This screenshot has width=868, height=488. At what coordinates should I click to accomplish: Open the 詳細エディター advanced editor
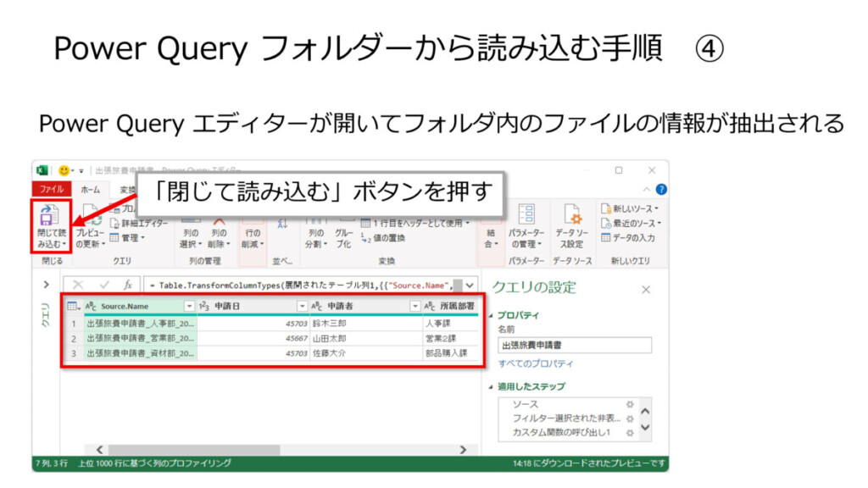pos(138,223)
